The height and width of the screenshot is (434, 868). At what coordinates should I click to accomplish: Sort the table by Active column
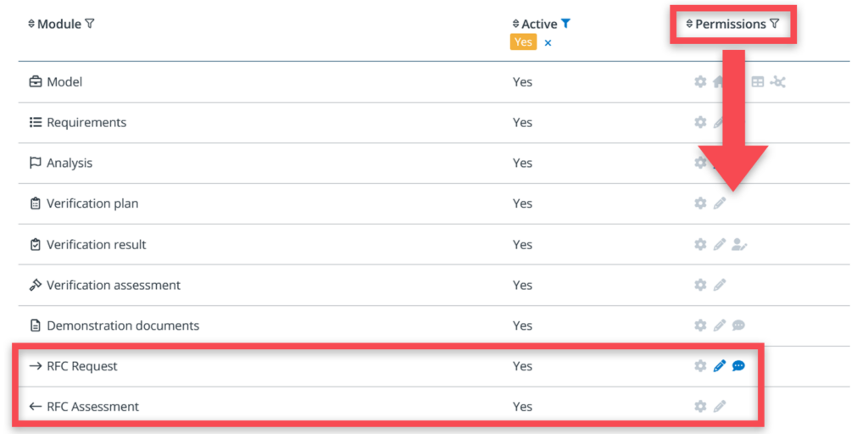(516, 25)
